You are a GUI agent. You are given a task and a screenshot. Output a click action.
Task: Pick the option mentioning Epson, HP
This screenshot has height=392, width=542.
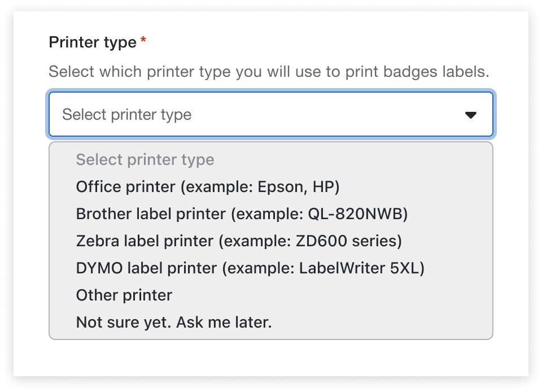208,186
